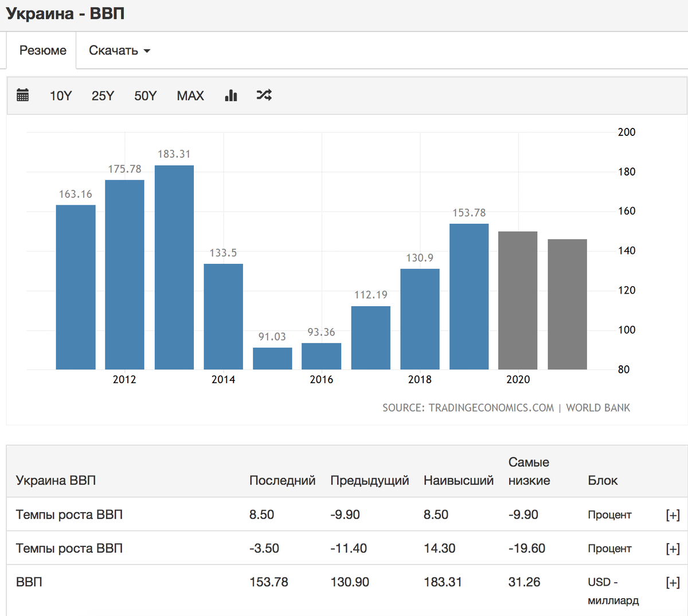Open the TRADINGECONOMICS.COM source link

491,408
